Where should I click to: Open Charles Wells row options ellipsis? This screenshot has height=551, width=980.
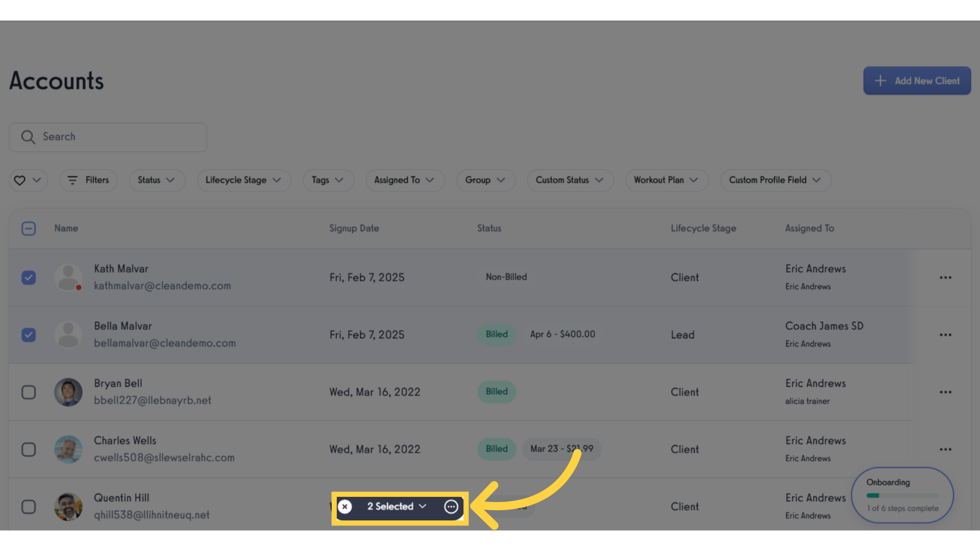click(945, 449)
